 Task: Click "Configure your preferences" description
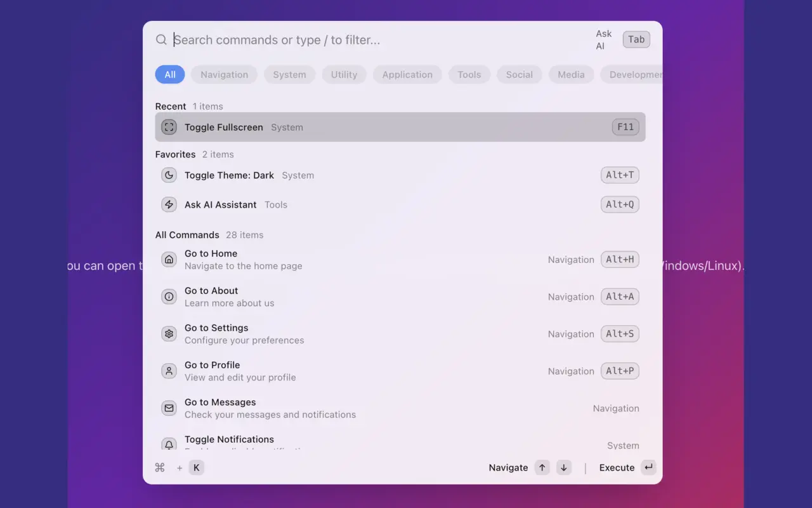point(244,340)
